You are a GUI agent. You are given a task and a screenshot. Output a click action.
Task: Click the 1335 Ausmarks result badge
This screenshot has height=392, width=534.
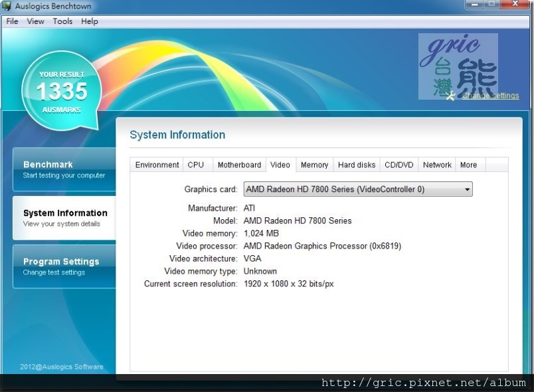[62, 91]
